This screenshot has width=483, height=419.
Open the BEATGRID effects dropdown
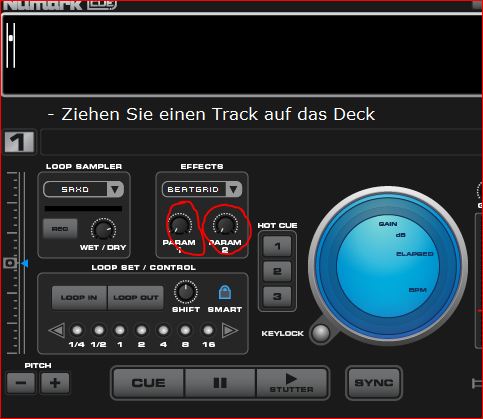[x=202, y=189]
